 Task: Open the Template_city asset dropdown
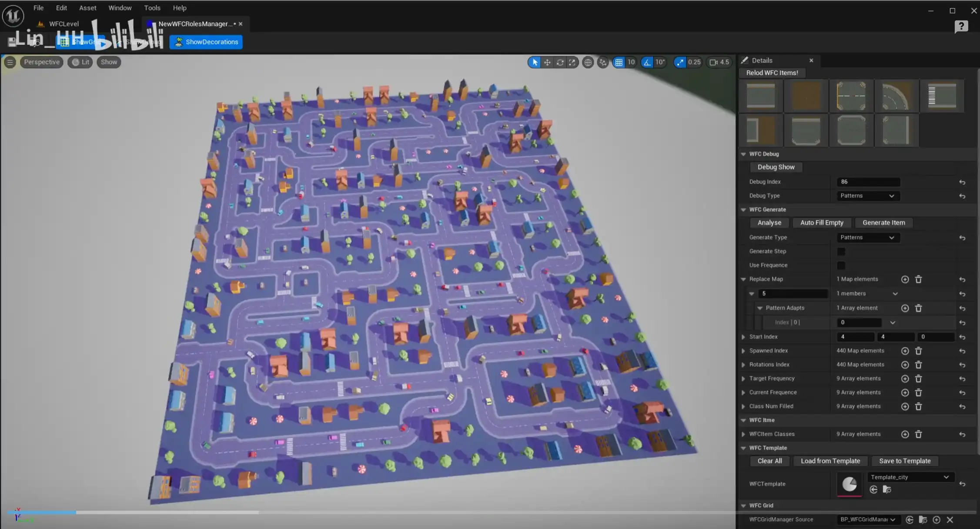coord(910,477)
